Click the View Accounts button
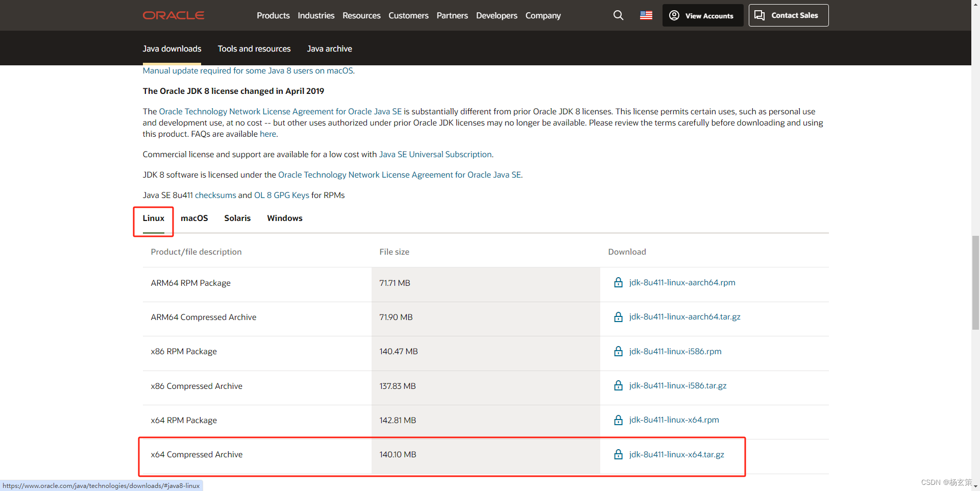This screenshot has width=980, height=491. (x=702, y=15)
